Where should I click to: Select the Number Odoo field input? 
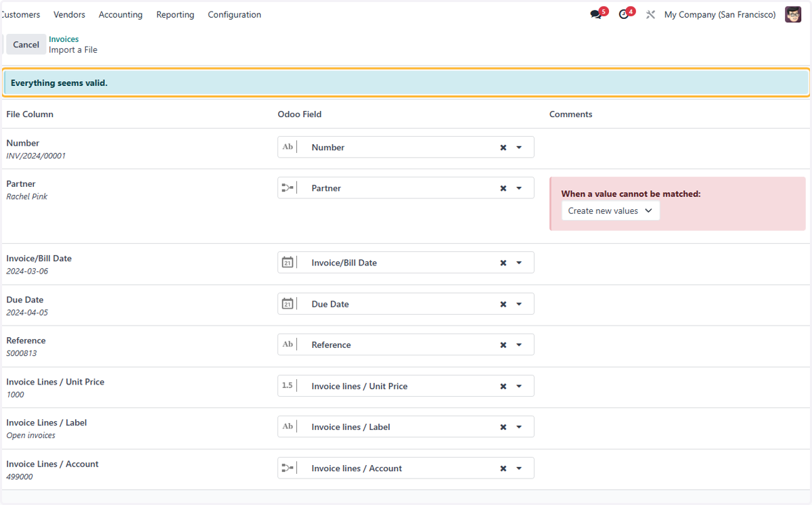click(406, 148)
